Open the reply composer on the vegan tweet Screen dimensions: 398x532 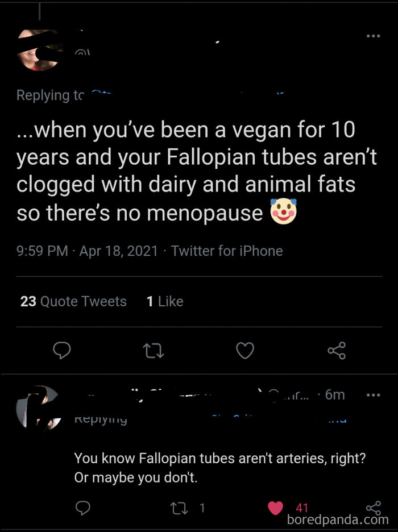point(63,351)
